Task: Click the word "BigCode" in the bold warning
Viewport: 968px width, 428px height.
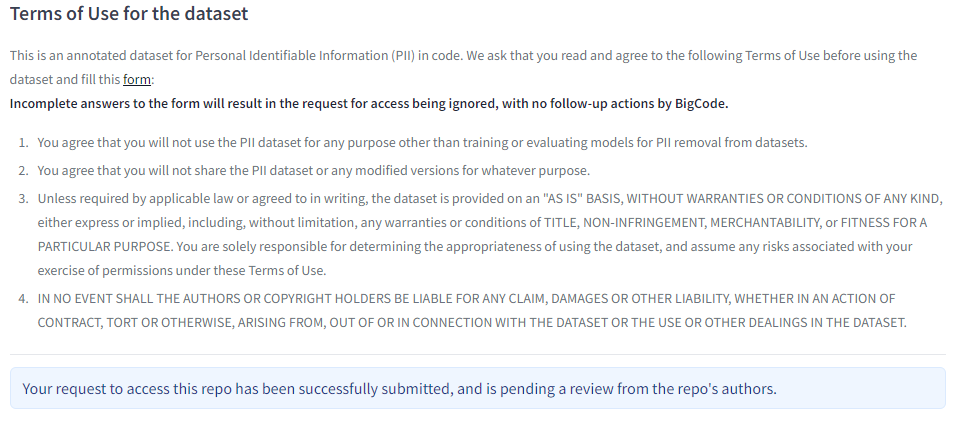Action: (701, 103)
